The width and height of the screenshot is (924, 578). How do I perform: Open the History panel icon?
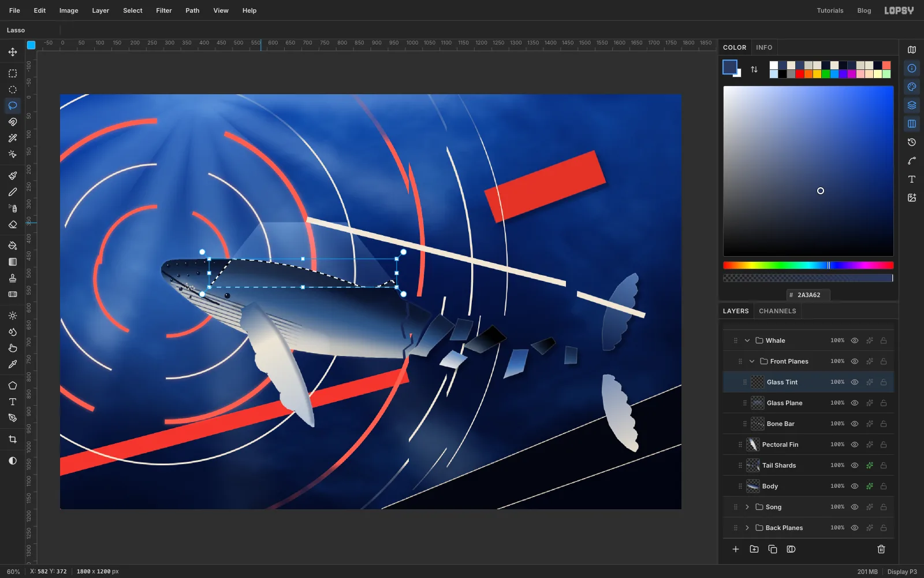click(x=912, y=142)
